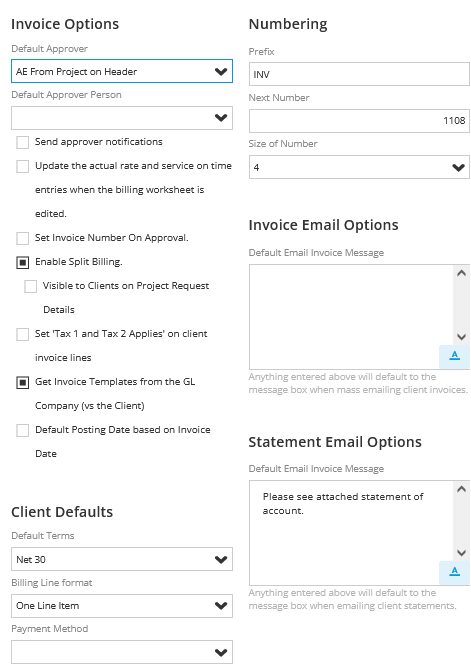Open Billing Line format dropdown
The height and width of the screenshot is (671, 471).
pyautogui.click(x=122, y=606)
